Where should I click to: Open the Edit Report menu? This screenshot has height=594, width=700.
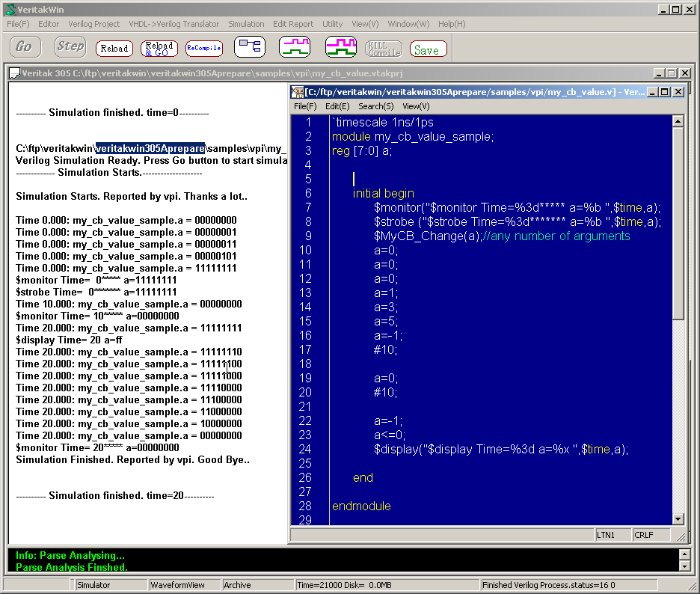[x=293, y=24]
